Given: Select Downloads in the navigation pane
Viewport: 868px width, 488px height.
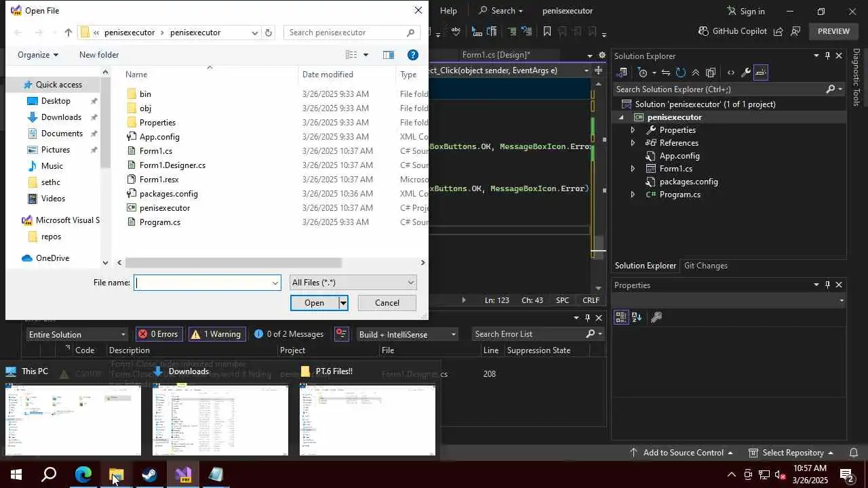Looking at the screenshot, I should (x=61, y=117).
